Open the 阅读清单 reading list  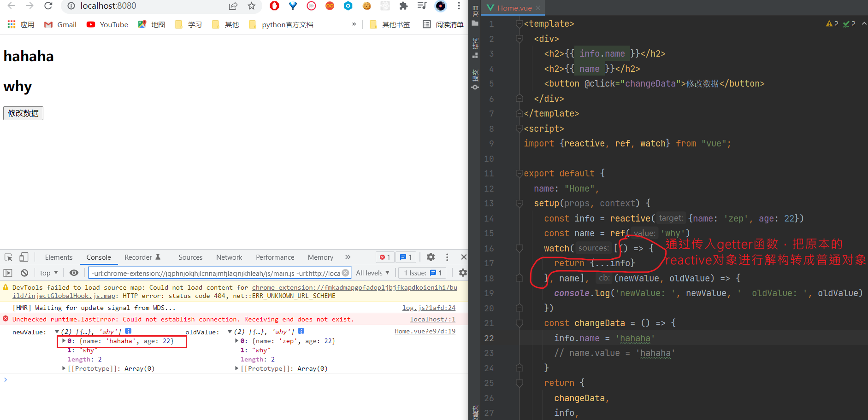[443, 24]
